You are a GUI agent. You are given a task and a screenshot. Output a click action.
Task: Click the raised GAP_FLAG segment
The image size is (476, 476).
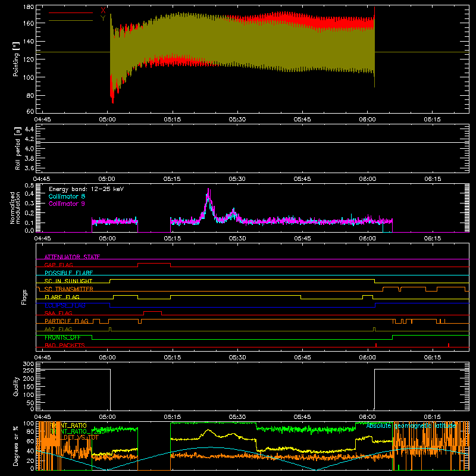click(x=154, y=264)
